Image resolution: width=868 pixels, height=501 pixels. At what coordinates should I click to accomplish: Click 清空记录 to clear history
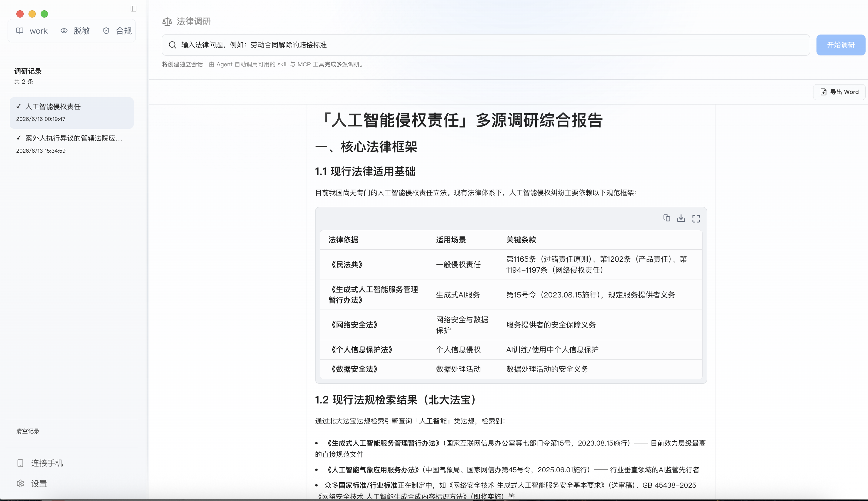28,431
